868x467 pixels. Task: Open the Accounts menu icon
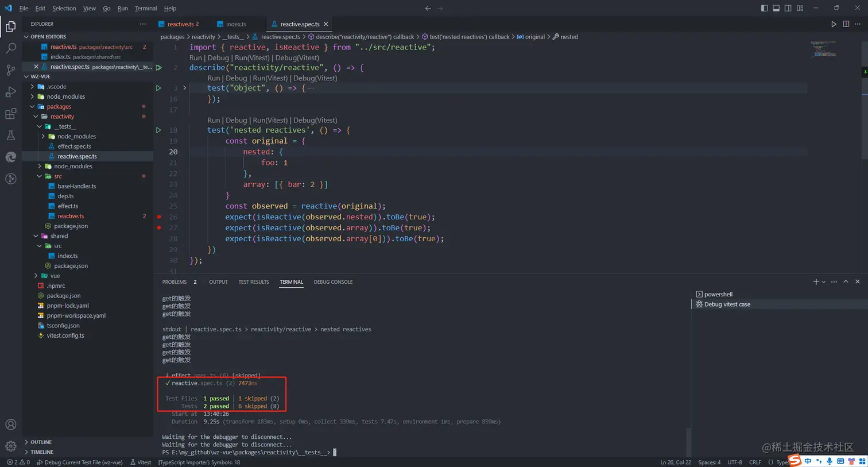[10, 424]
